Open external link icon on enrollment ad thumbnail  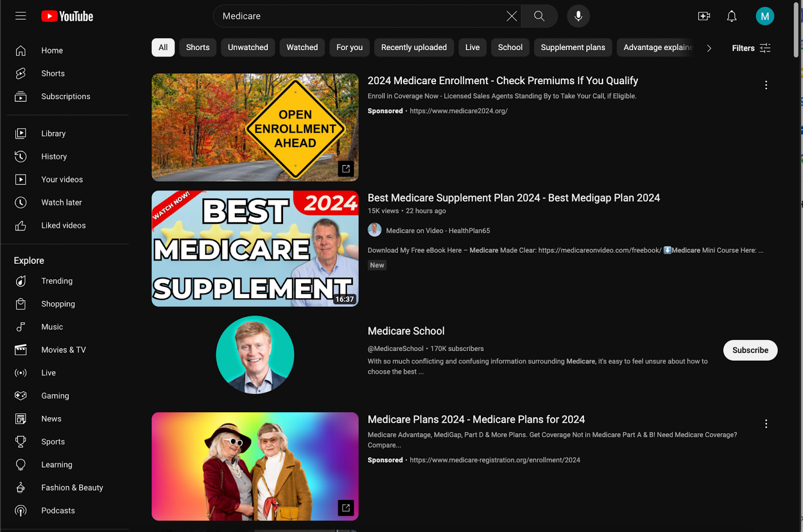tap(346, 169)
